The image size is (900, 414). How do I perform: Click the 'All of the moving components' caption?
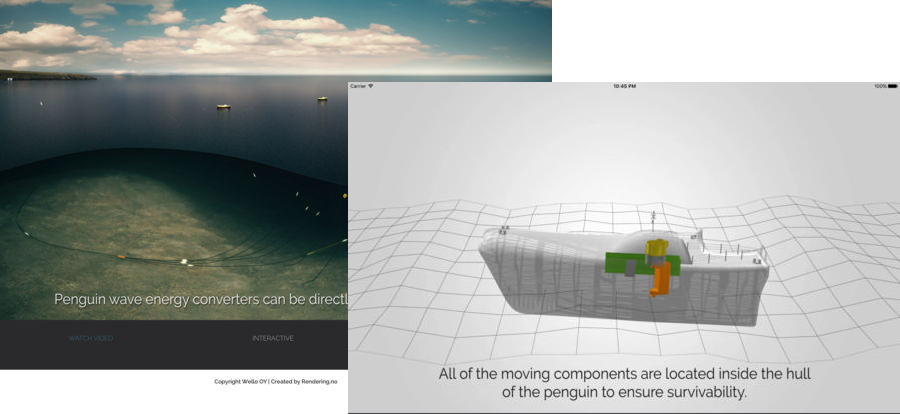click(x=624, y=383)
